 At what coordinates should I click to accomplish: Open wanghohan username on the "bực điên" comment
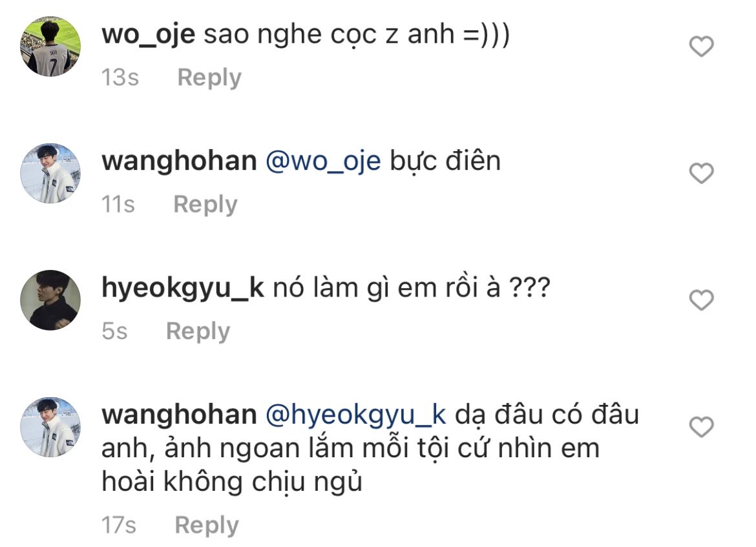[180, 161]
